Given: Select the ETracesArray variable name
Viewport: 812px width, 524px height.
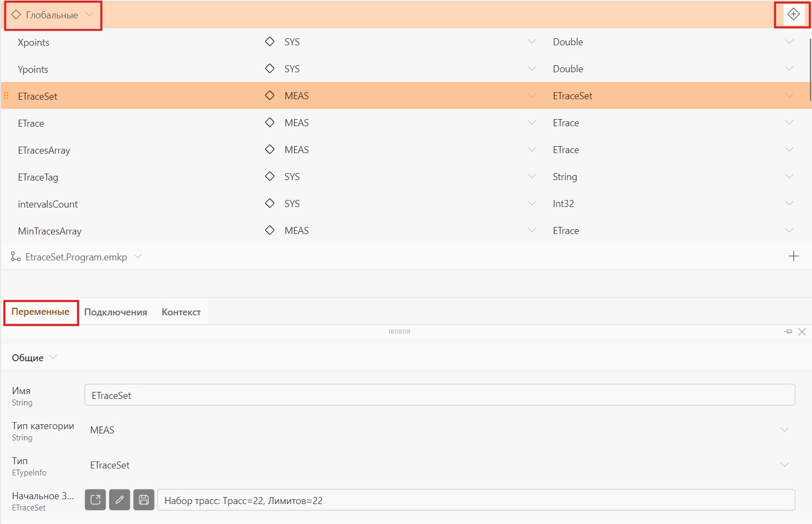Looking at the screenshot, I should pos(44,150).
